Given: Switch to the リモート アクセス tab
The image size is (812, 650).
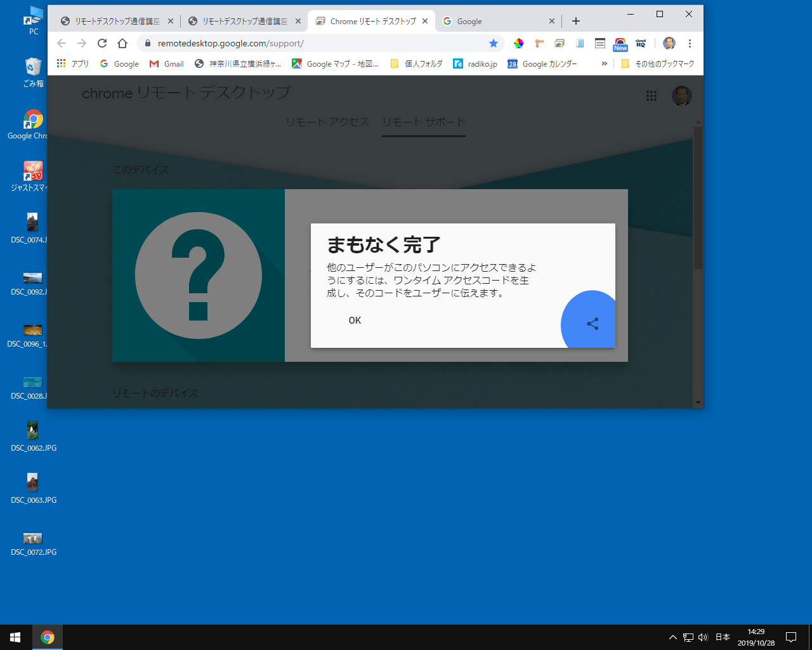Looking at the screenshot, I should pos(327,122).
